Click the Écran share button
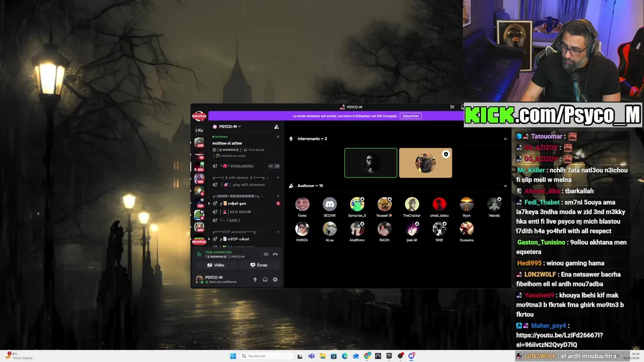Viewport: 644px width, 362px height. point(259,265)
